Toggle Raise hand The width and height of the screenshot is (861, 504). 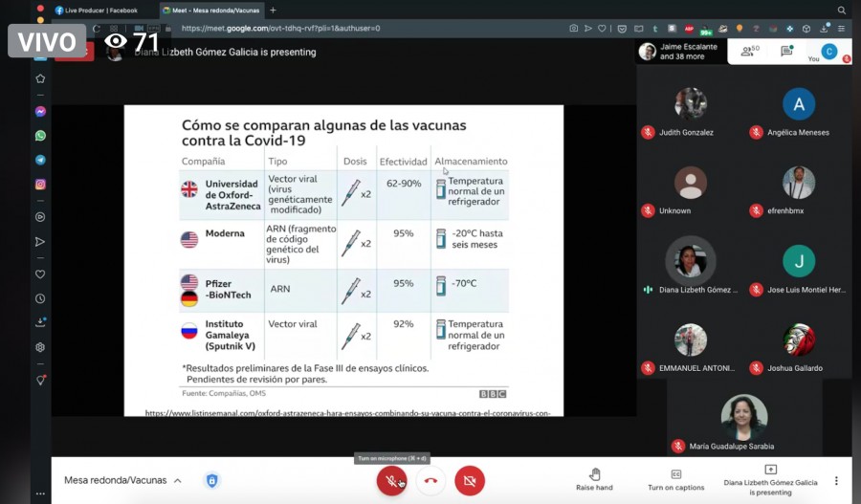tap(594, 479)
